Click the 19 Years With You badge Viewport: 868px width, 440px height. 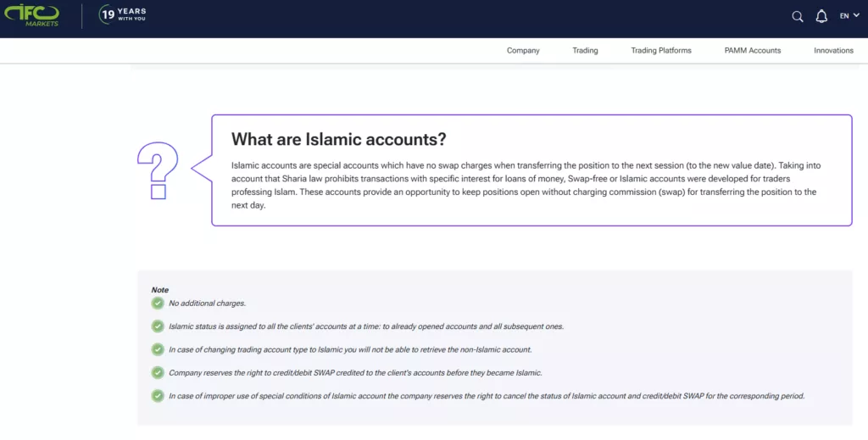point(122,14)
